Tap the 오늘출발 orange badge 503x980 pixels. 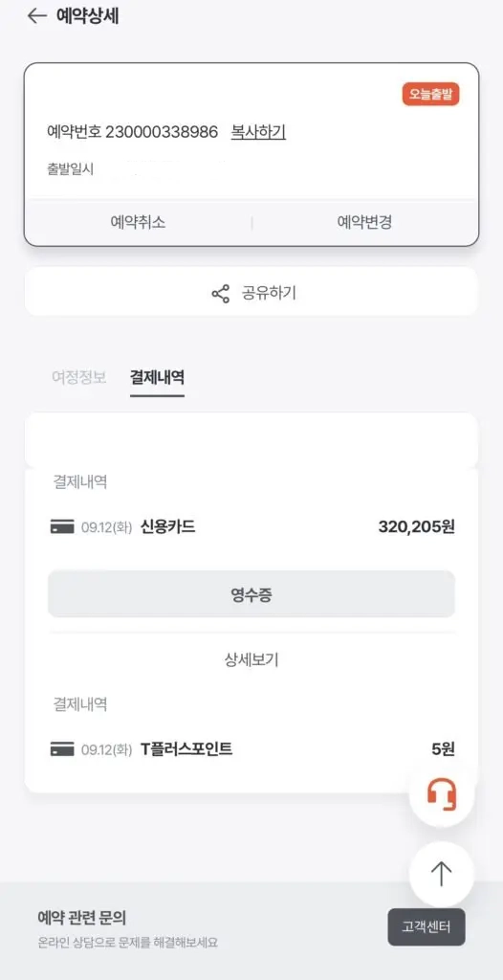coord(430,95)
